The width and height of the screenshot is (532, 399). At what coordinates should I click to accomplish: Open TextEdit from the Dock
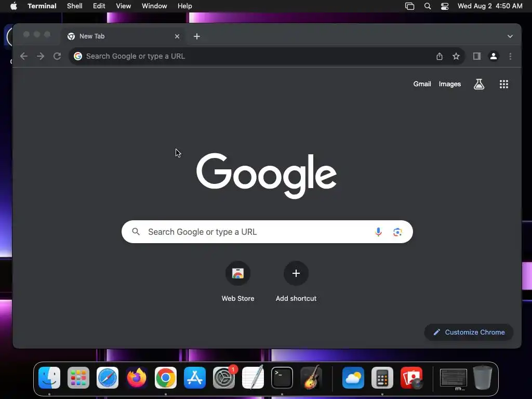click(x=253, y=378)
